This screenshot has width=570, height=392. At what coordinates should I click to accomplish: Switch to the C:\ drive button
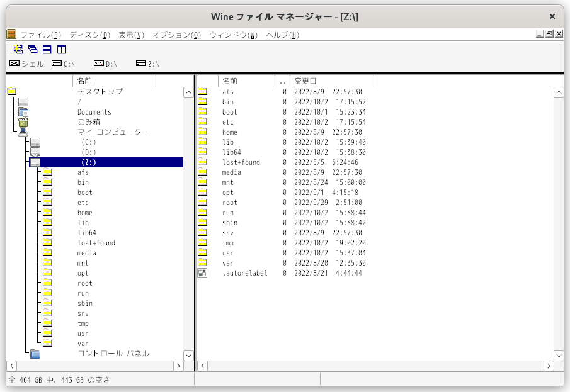tap(63, 64)
